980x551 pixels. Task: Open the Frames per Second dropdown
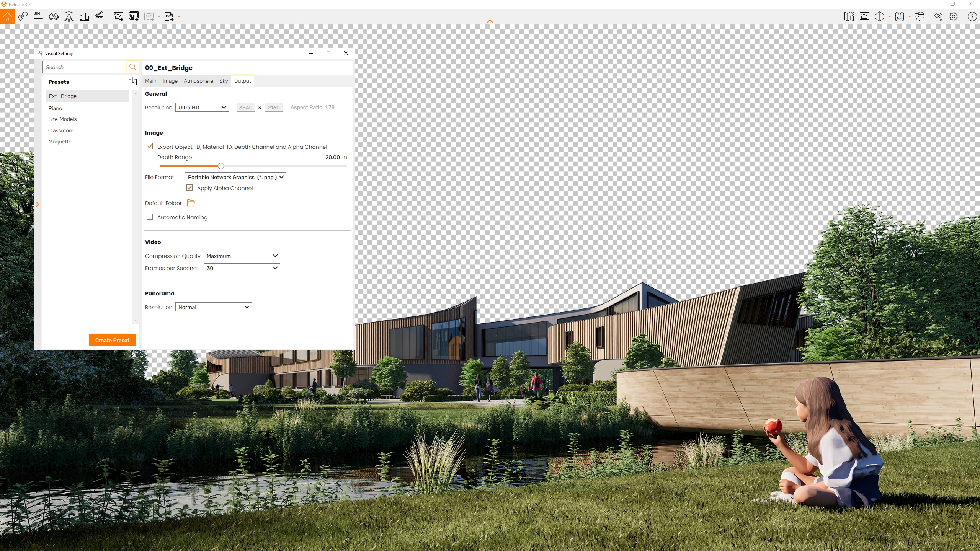tap(242, 268)
